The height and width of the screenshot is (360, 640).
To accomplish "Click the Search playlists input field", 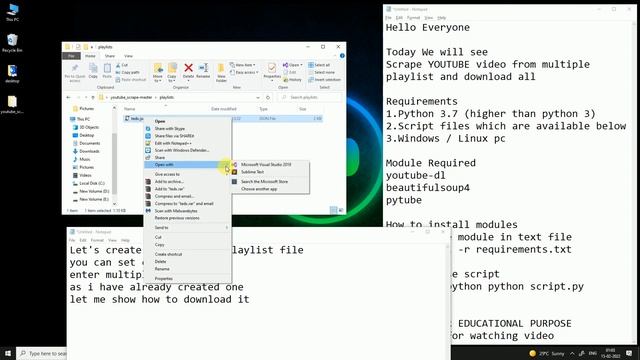I will click(309, 98).
